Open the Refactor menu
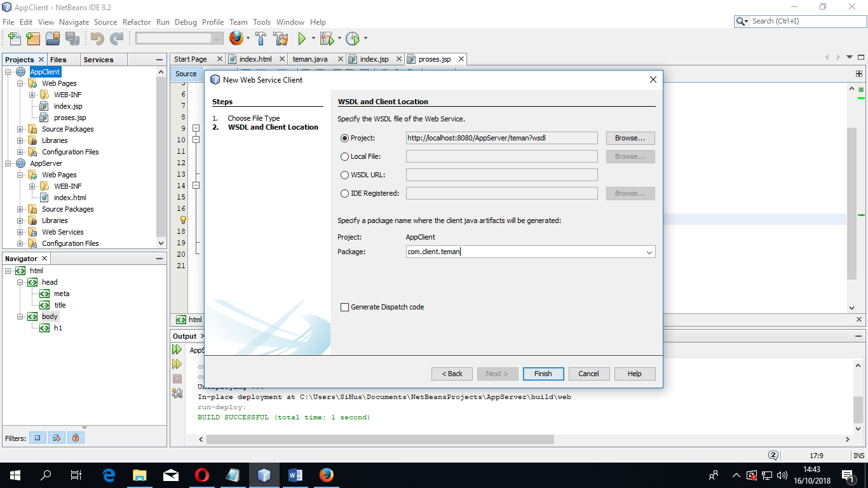 137,22
